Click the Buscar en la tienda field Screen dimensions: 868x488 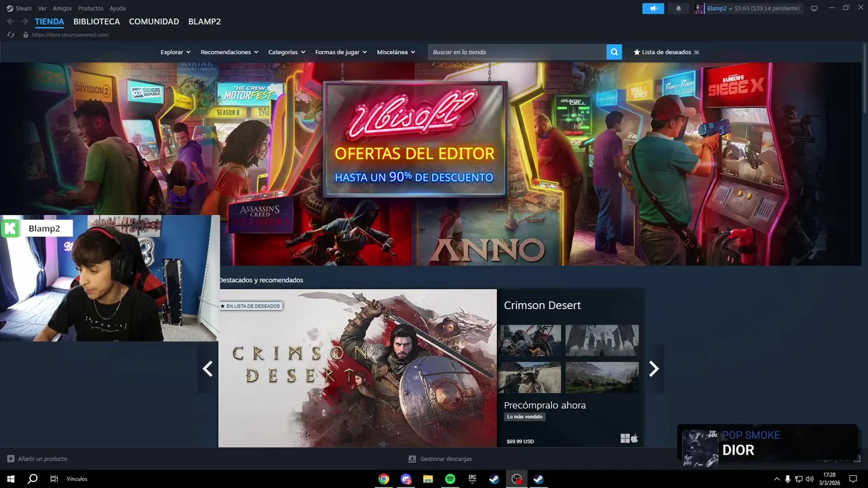[517, 52]
